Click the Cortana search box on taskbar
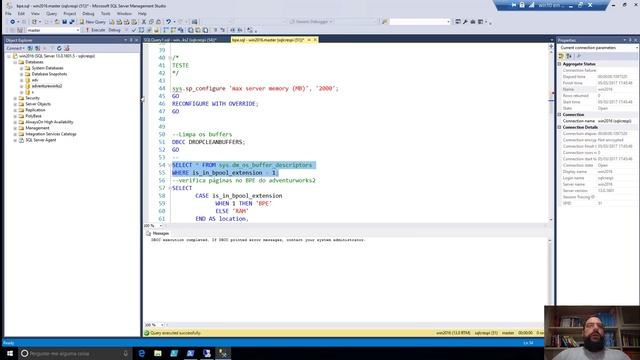640x360 pixels. (75, 353)
